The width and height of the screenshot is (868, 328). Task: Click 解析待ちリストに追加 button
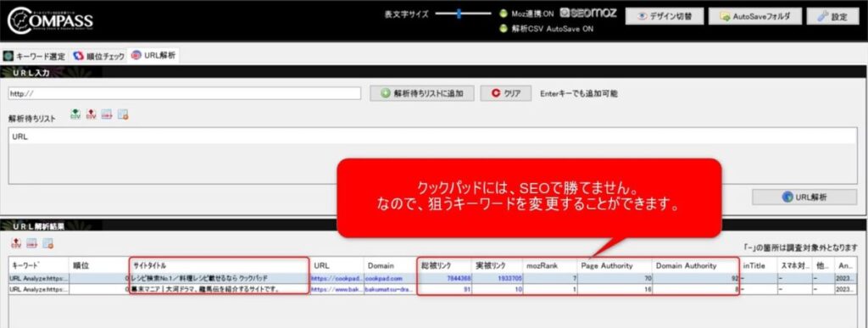click(x=422, y=93)
